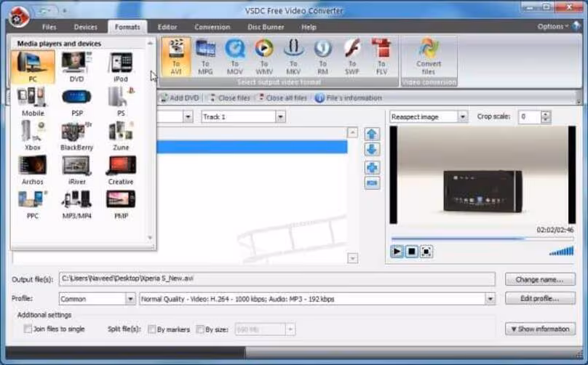Open the Editor tab
Viewport: 588px width, 365px height.
point(167,27)
